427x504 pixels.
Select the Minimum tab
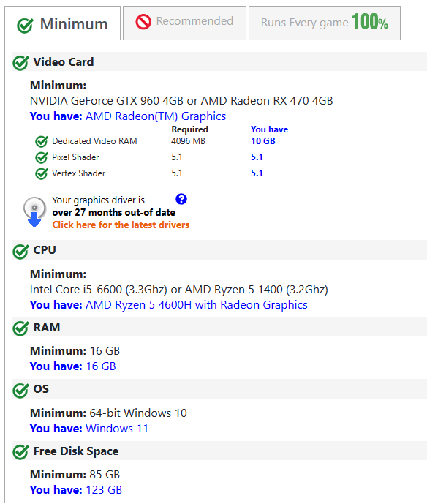(x=63, y=23)
